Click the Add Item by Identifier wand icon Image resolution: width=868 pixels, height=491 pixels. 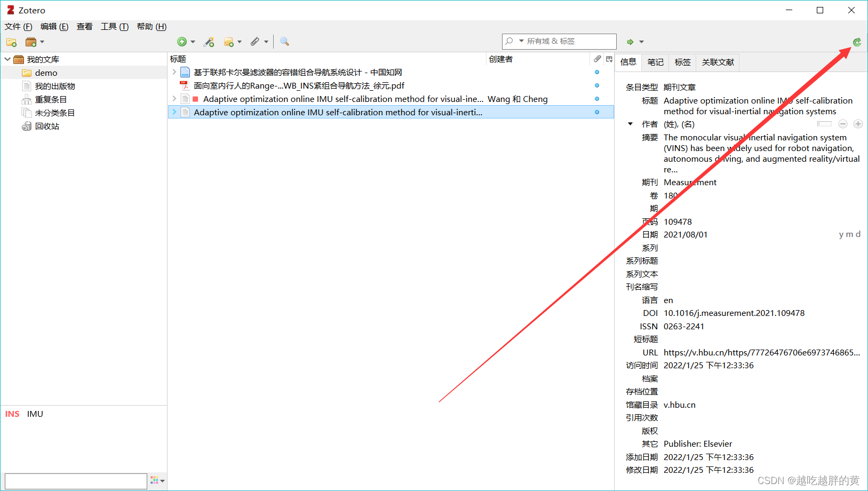(209, 42)
